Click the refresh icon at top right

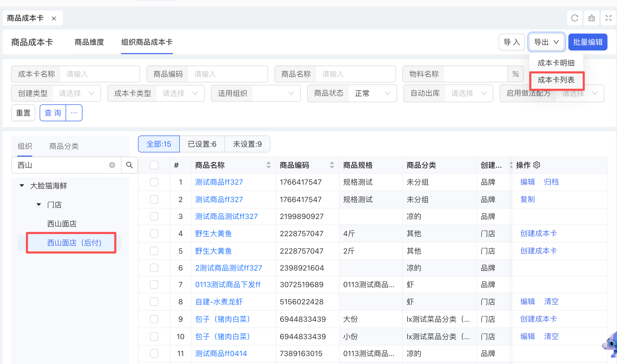(574, 18)
